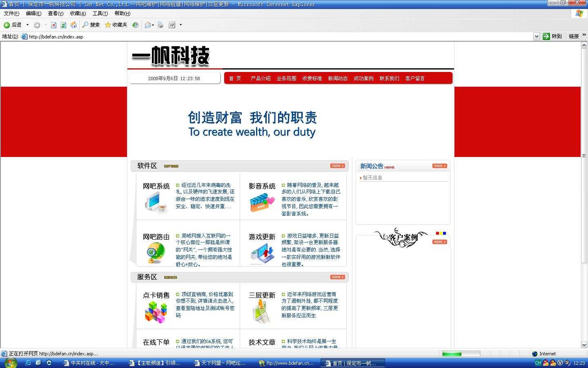This screenshot has height=368, width=588.
Task: Click the 游戏更新 computer upload icon
Action: coord(262,253)
